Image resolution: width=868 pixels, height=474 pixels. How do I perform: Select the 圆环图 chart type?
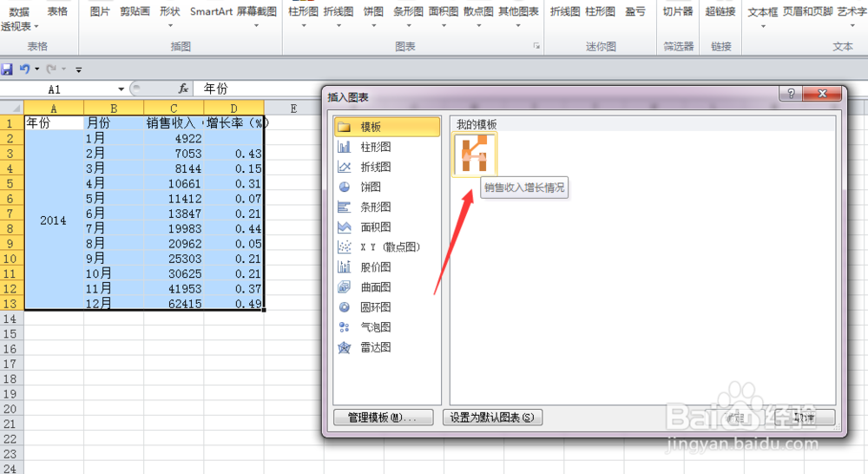click(387, 306)
